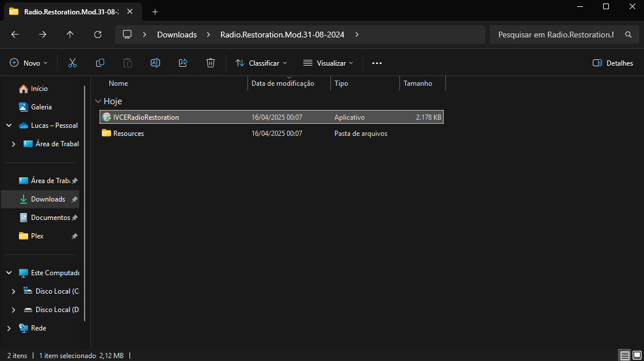
Task: Click the 2.178 KB size cell
Action: point(428,117)
